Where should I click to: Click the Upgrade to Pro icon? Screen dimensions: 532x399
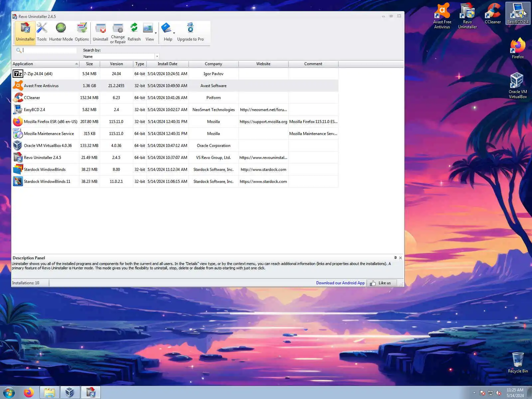click(x=191, y=32)
